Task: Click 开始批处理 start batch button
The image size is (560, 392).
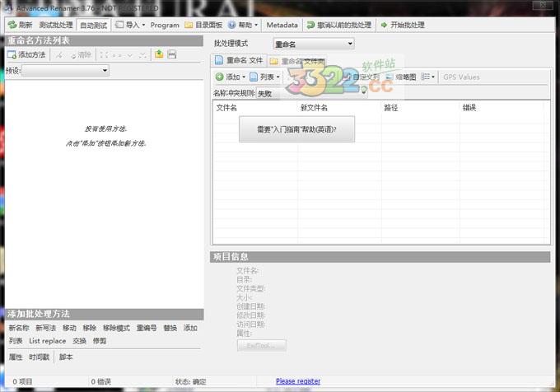Action: (403, 25)
